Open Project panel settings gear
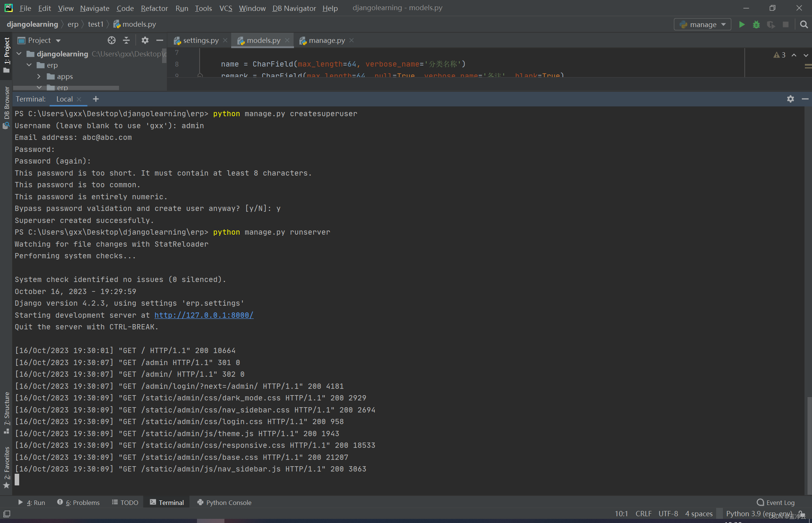 (145, 40)
